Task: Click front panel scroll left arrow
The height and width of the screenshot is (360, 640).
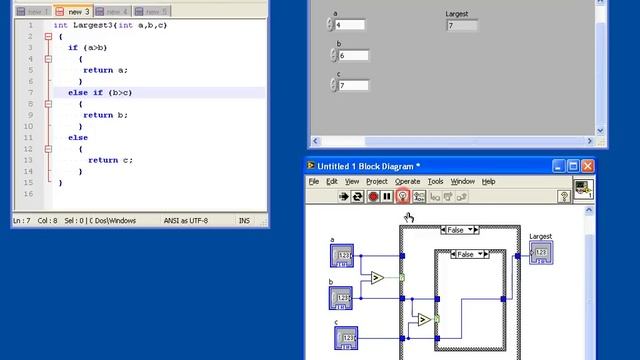Action: click(x=315, y=141)
